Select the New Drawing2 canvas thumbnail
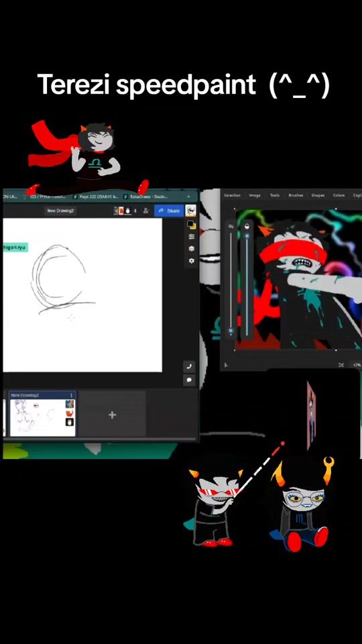 (42, 414)
